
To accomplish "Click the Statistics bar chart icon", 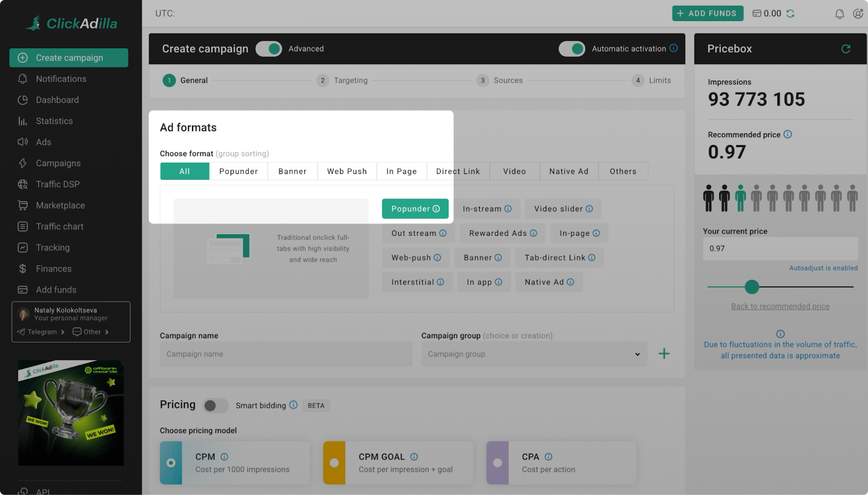I will tap(23, 121).
